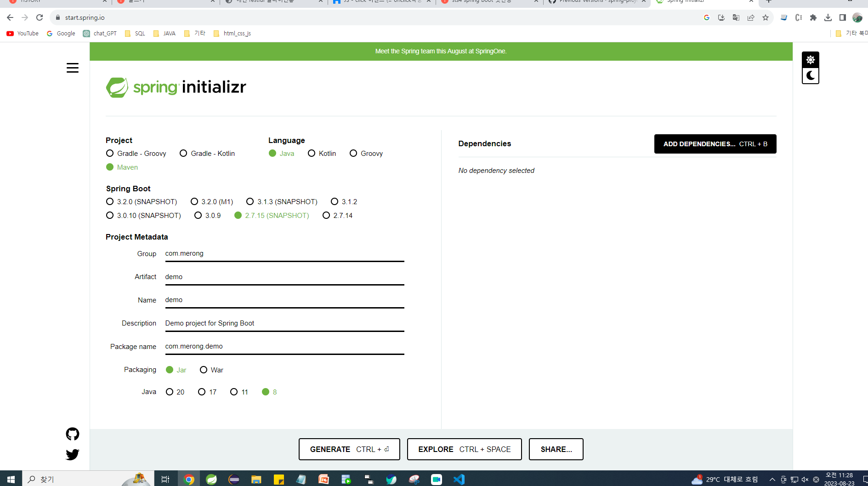Open the chat_GPT bookmark
This screenshot has height=486, width=868.
click(x=100, y=34)
